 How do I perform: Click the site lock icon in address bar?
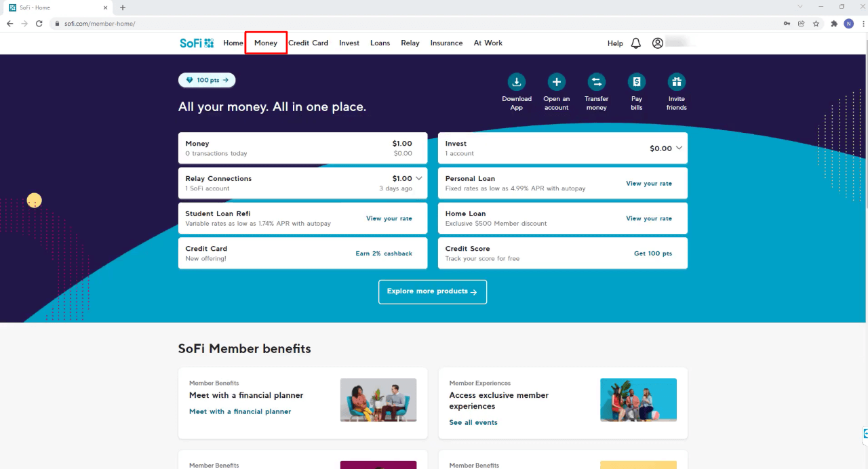pos(58,24)
